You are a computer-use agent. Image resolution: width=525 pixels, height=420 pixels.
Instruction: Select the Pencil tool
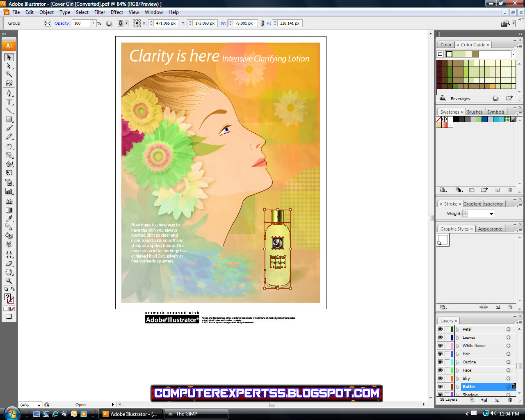pos(9,137)
